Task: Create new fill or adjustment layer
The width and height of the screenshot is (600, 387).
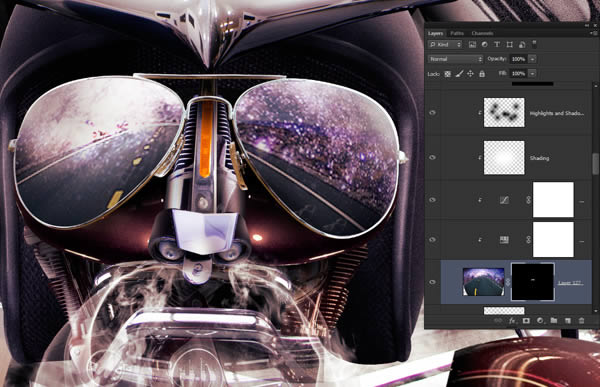Action: [540, 320]
